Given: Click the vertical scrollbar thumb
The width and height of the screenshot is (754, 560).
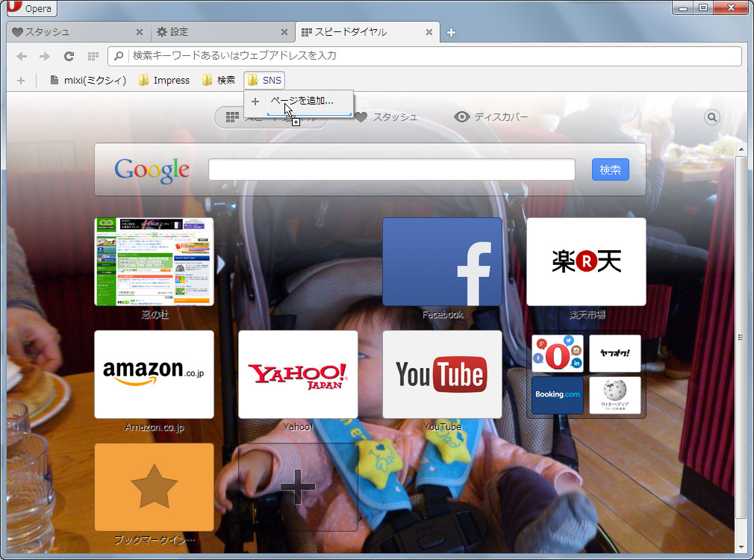Looking at the screenshot, I should click(741, 337).
